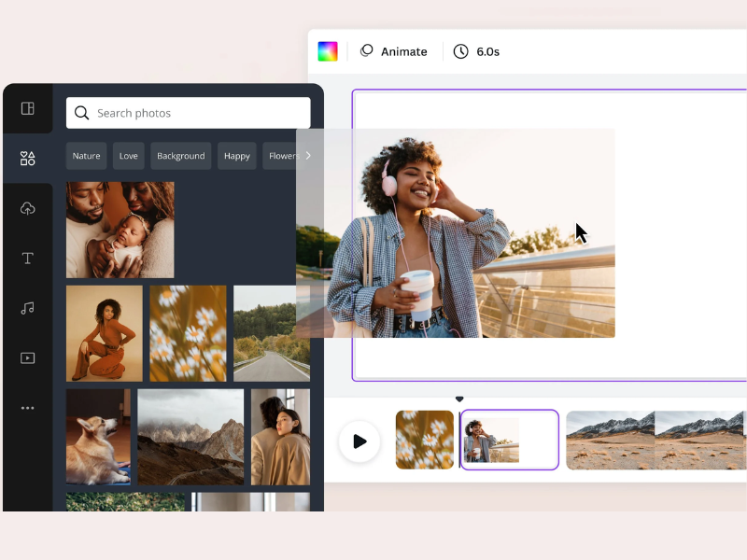Expand more filter tags with right chevron
The width and height of the screenshot is (747, 560).
click(x=307, y=156)
